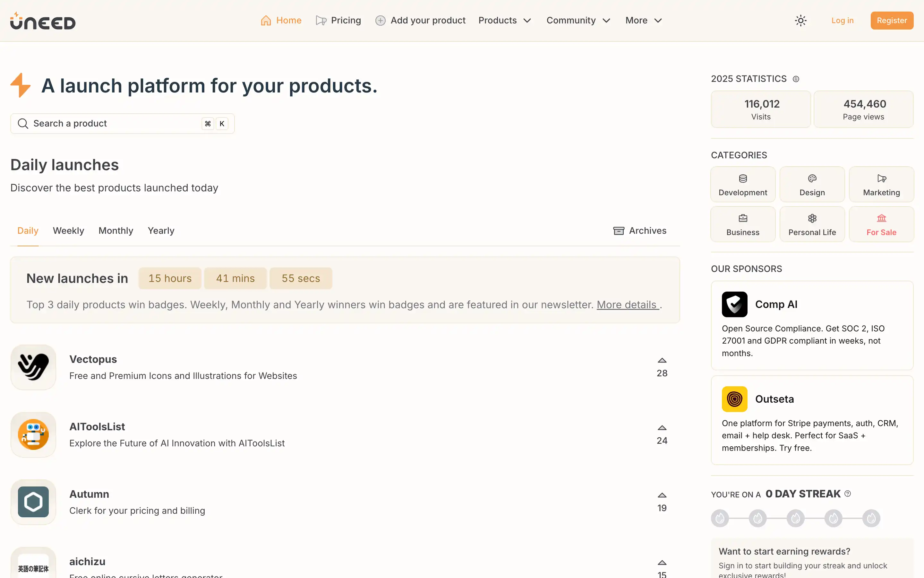This screenshot has width=924, height=578.
Task: Click the search magnifier icon
Action: click(x=23, y=124)
